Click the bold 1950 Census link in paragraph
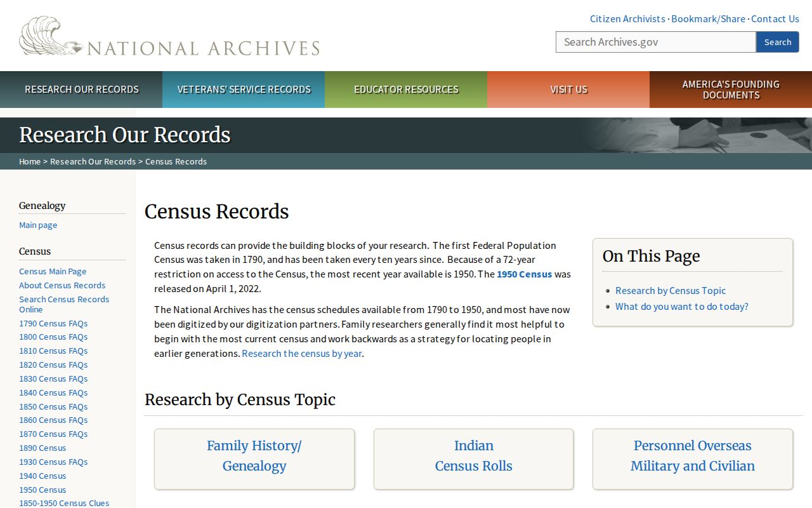The height and width of the screenshot is (508, 812). [x=525, y=274]
